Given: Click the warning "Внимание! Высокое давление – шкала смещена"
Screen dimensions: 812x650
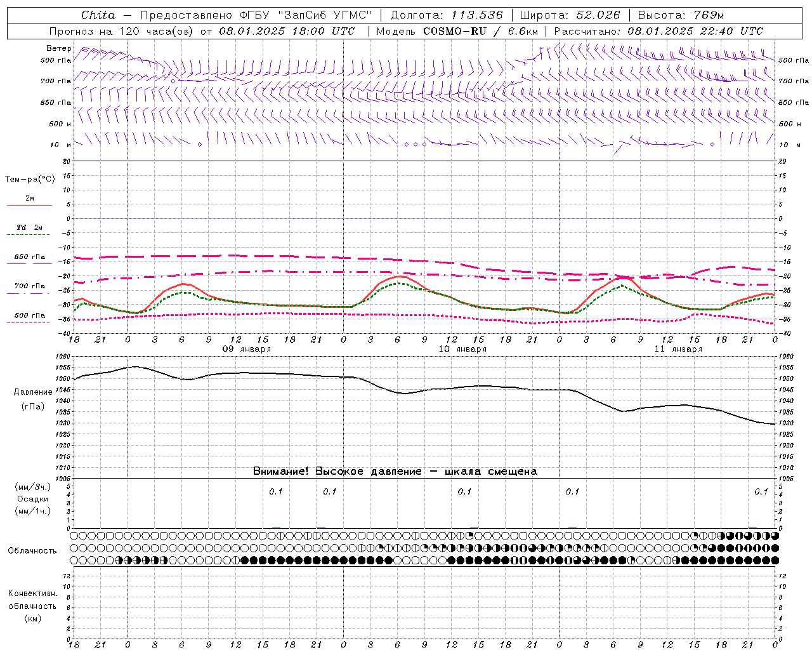Looking at the screenshot, I should [x=395, y=472].
